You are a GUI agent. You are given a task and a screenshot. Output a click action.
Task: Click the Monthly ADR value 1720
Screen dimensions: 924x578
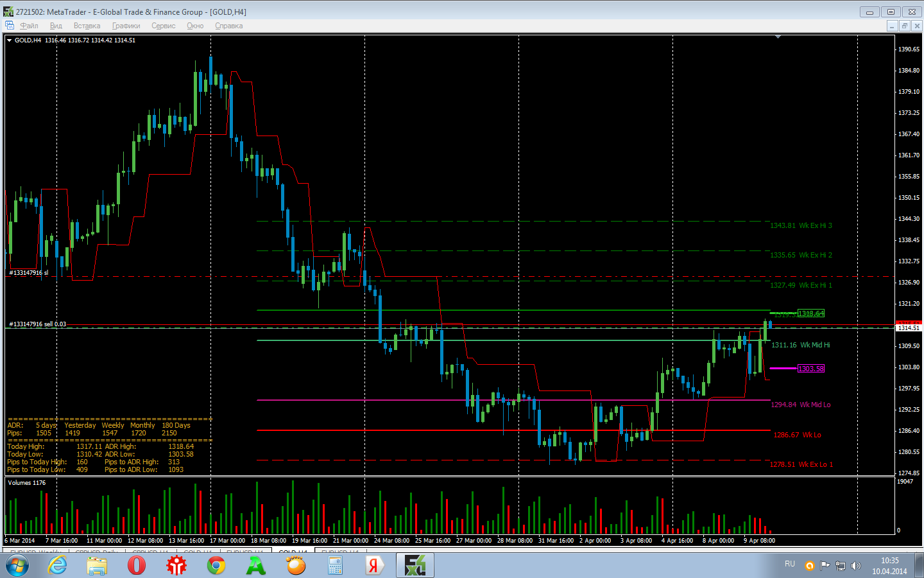click(139, 433)
